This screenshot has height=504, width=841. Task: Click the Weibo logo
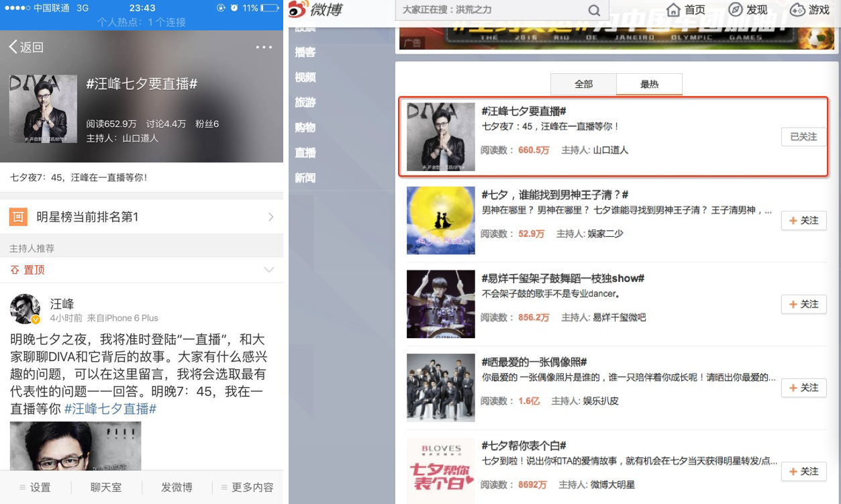point(315,10)
